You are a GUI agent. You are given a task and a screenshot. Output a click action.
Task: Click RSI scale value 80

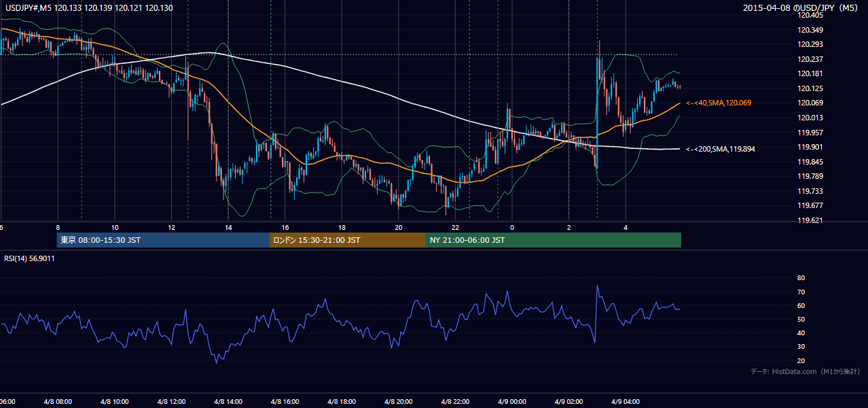tap(801, 278)
